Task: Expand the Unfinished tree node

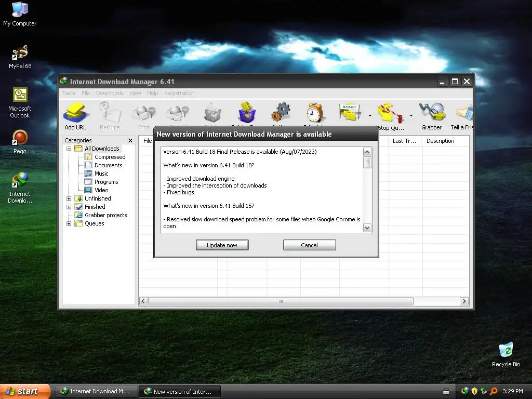Action: (69, 198)
